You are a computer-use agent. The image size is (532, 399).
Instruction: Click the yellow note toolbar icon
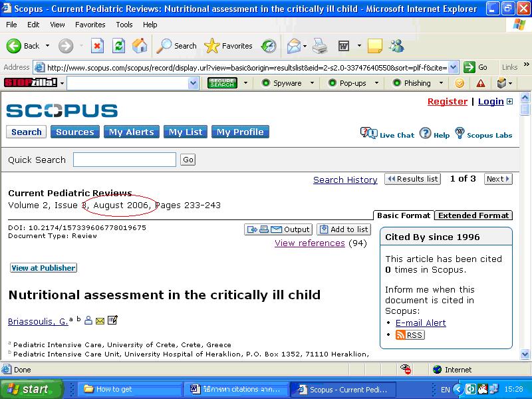click(x=375, y=46)
